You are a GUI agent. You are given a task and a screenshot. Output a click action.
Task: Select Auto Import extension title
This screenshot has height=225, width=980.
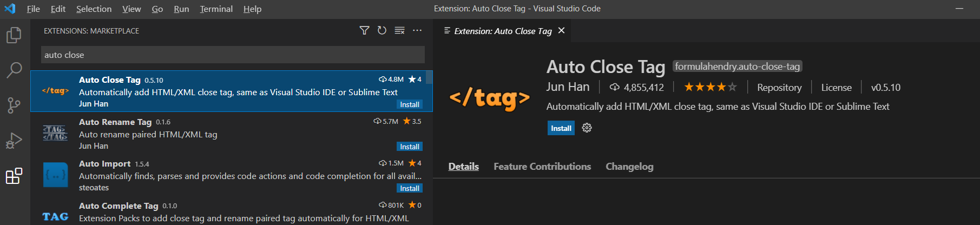pyautogui.click(x=104, y=163)
